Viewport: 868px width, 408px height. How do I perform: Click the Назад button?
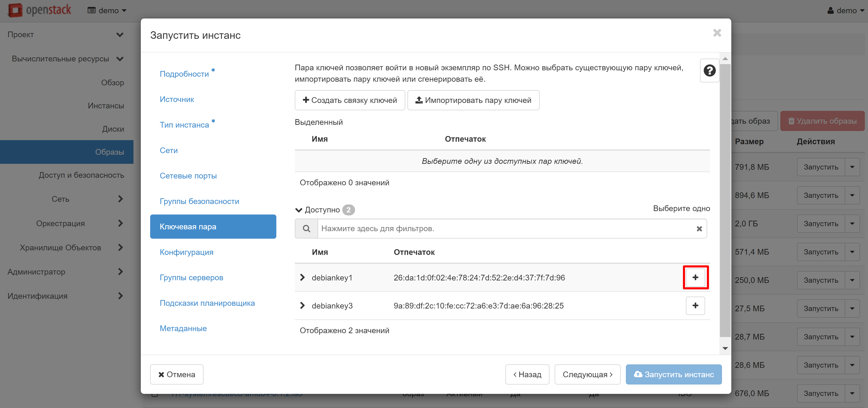(527, 374)
